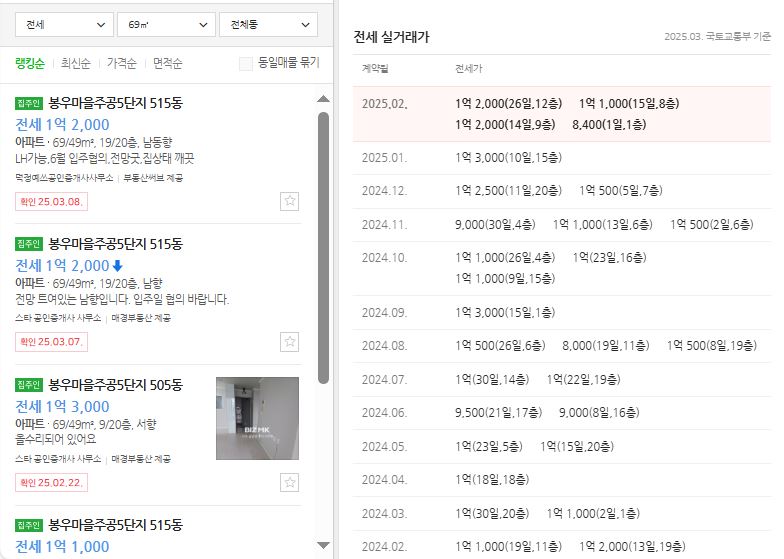Open first 봉우마을주공5단지 515동 listing title
The image size is (784, 559).
click(x=116, y=103)
